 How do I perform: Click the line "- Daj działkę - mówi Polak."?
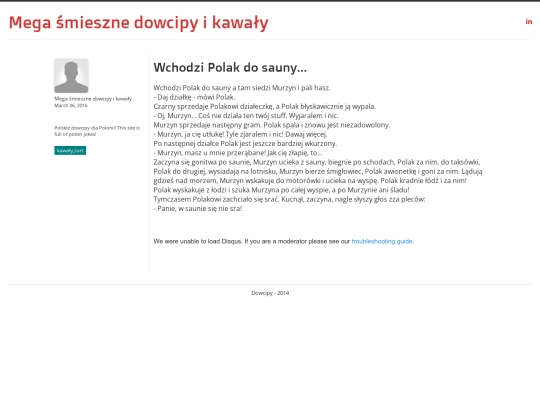click(x=194, y=97)
